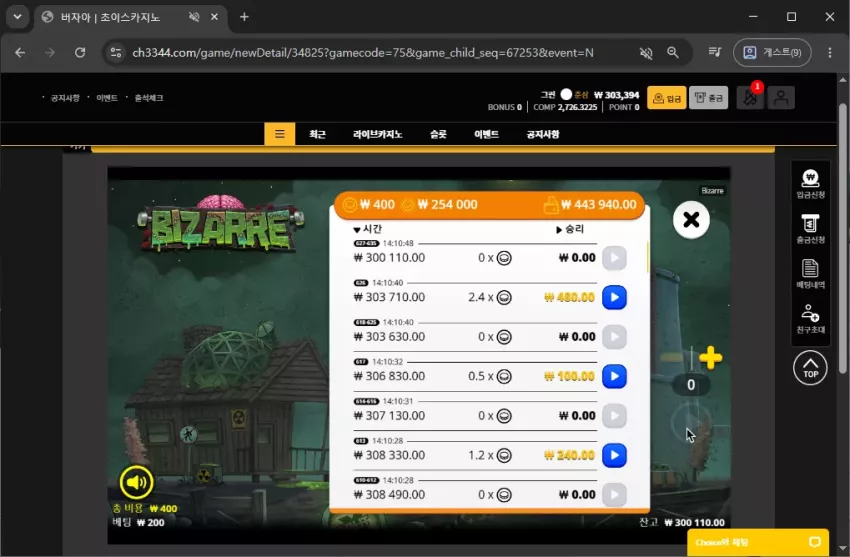The width and height of the screenshot is (850, 557).
Task: Click the TOP scroll-up button
Action: tap(810, 368)
